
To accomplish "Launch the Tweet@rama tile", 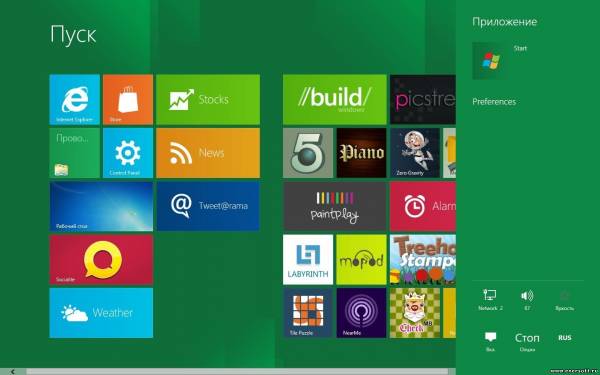I will click(208, 206).
